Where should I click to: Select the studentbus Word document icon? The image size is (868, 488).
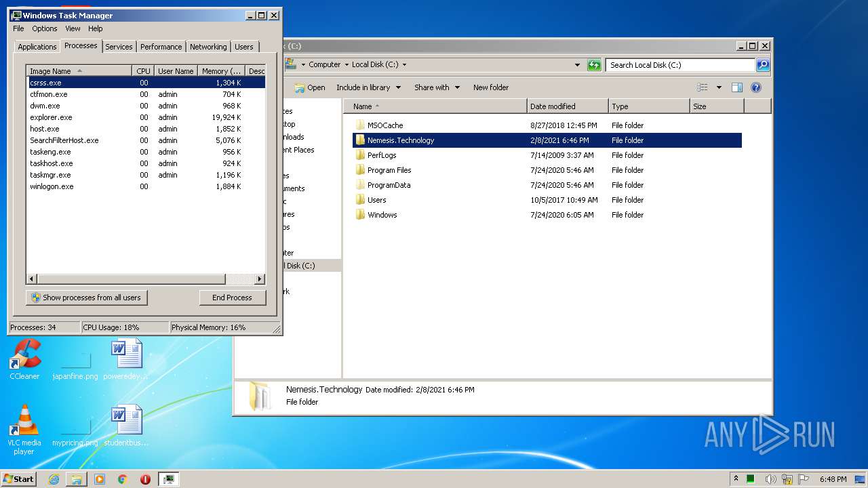[x=126, y=426]
